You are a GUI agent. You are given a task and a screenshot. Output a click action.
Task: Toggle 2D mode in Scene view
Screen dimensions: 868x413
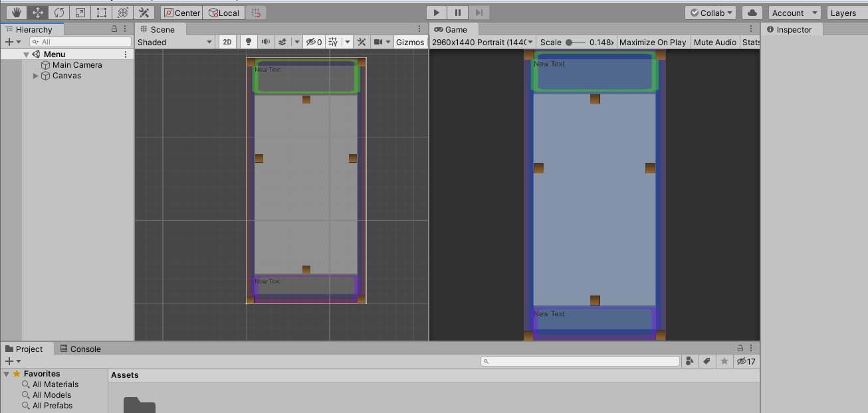point(227,42)
